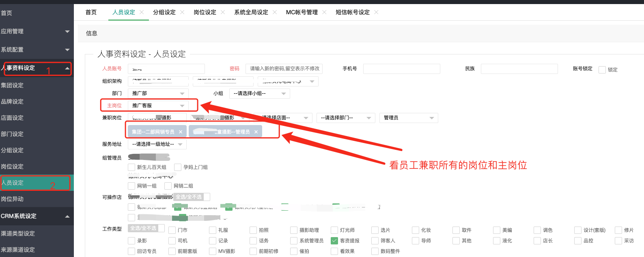Expand the 请选择小组 dropdown
Screen dimensions: 644x257
(x=259, y=93)
